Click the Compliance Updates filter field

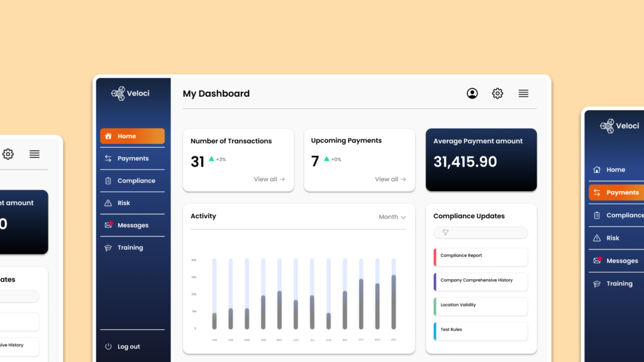click(480, 233)
